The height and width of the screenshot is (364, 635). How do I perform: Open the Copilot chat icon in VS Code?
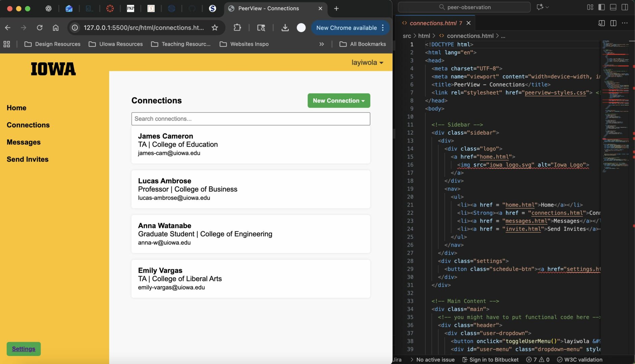pos(540,7)
